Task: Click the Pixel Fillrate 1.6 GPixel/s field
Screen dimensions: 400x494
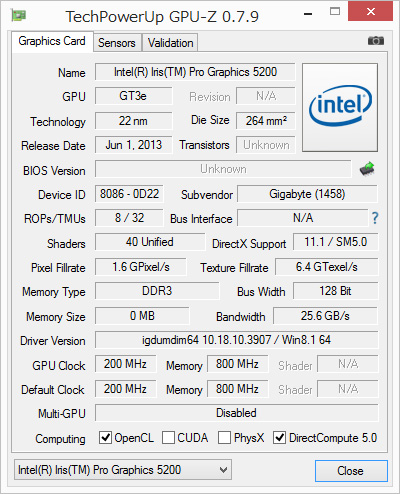Action: point(141,267)
